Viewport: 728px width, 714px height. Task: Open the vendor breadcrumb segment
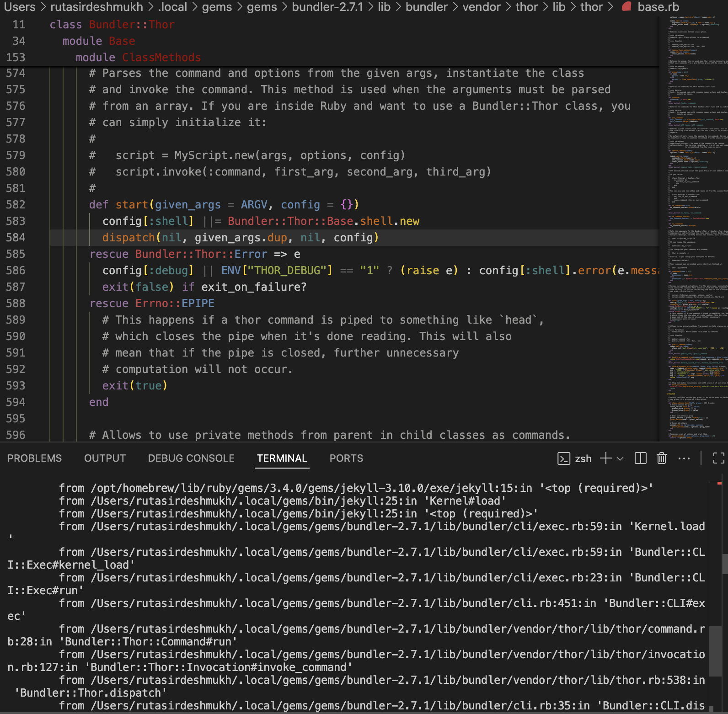(x=482, y=7)
